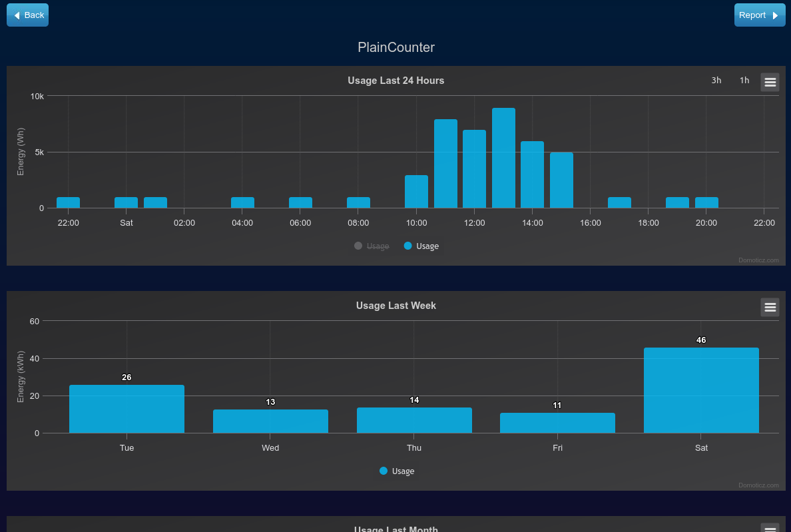The image size is (791, 532).
Task: Switch to the 1h zoom range
Action: (x=744, y=80)
